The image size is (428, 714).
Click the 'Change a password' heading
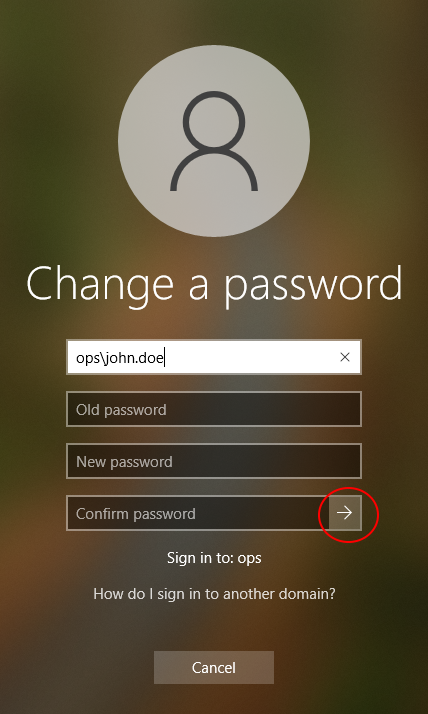(x=214, y=285)
